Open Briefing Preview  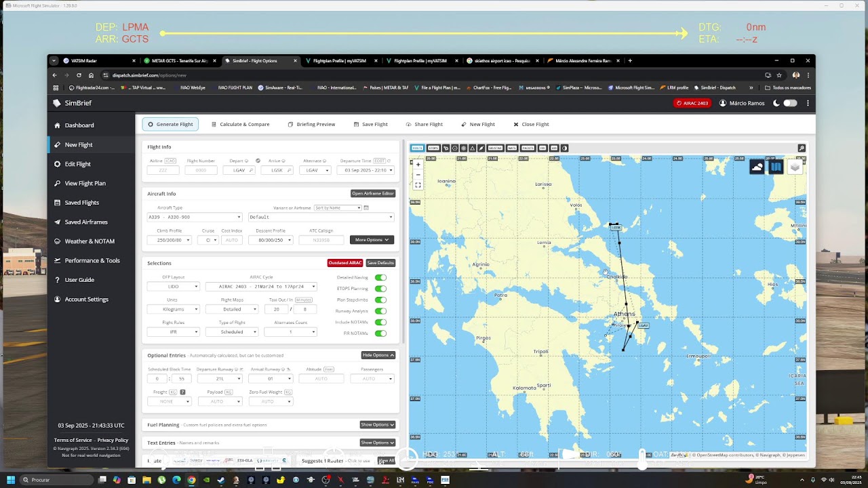pos(311,124)
